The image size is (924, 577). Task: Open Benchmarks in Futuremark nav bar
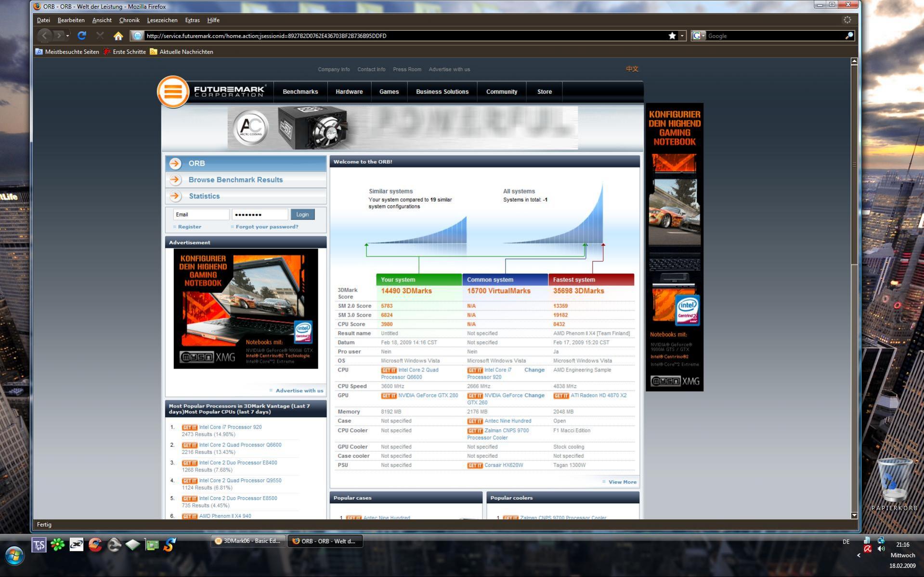[x=300, y=91]
